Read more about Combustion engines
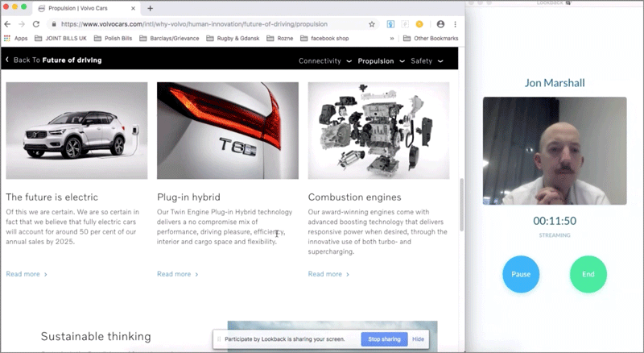Screen dimensions: 644x353 tap(329, 274)
